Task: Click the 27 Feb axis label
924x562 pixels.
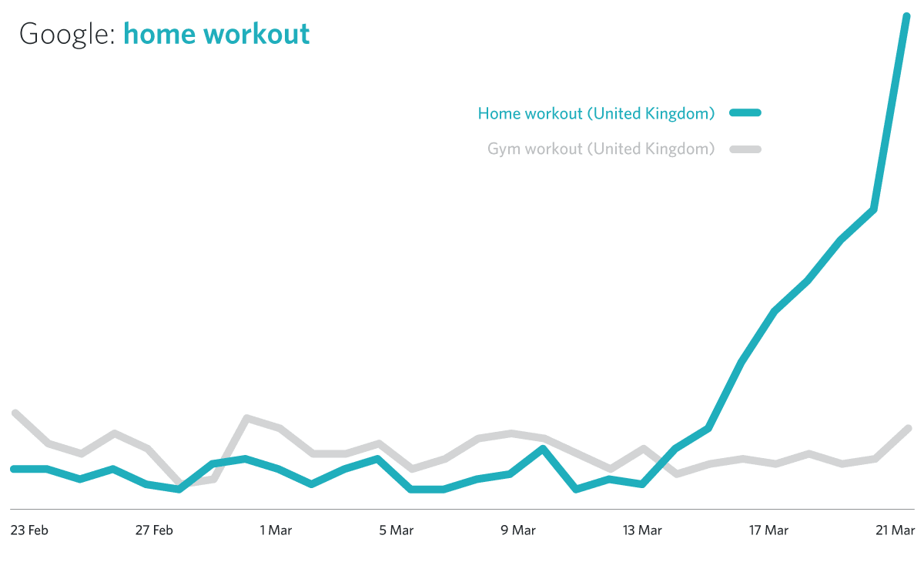Action: point(154,530)
